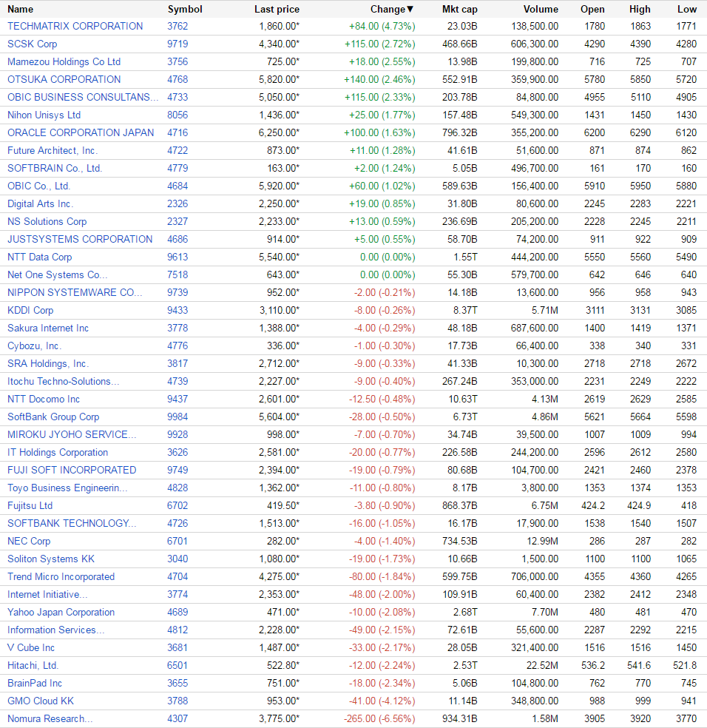
Task: Open Toyo Business Engineering link
Action: (67, 488)
